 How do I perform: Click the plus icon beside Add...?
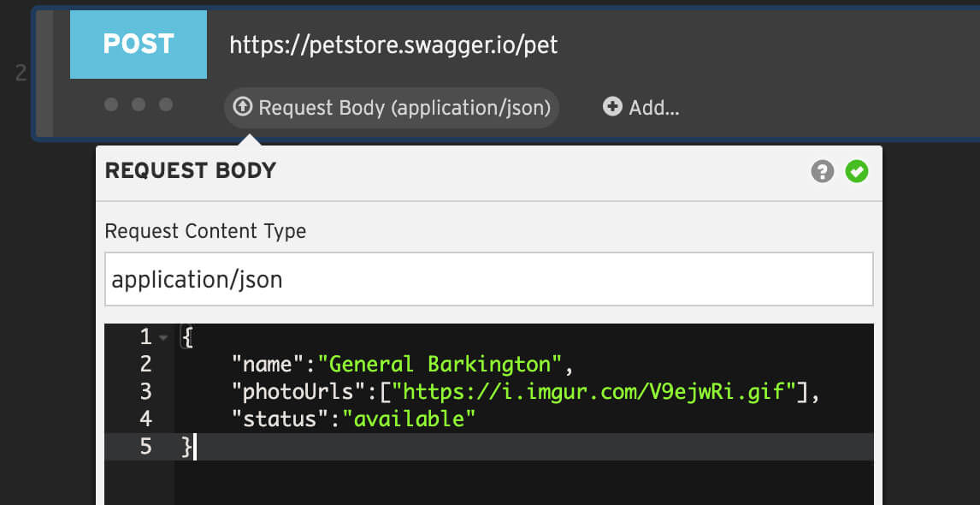point(612,107)
